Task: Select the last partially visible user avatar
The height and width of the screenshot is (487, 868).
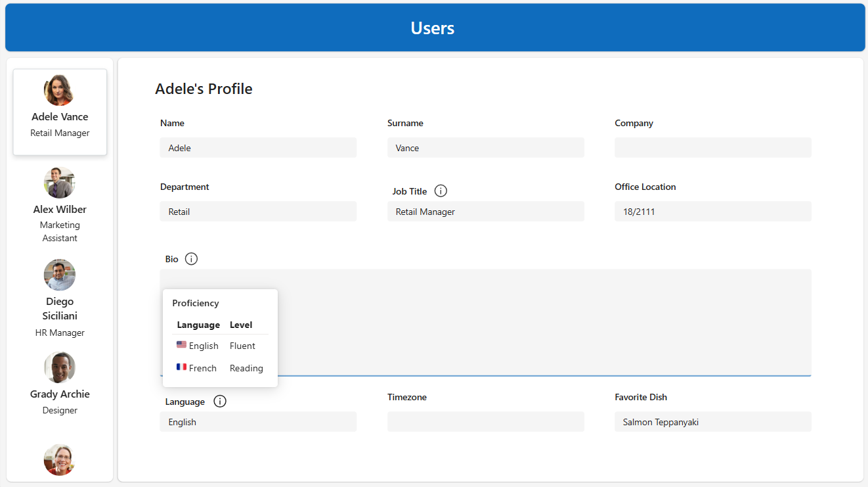Action: [x=59, y=459]
